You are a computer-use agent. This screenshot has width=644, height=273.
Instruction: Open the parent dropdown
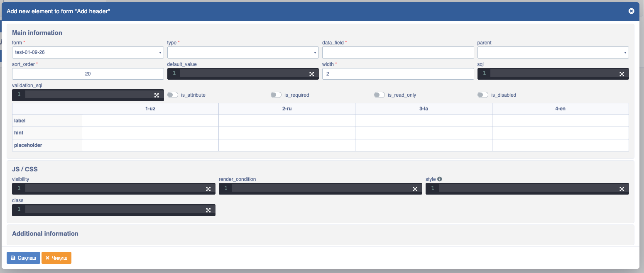click(x=553, y=52)
